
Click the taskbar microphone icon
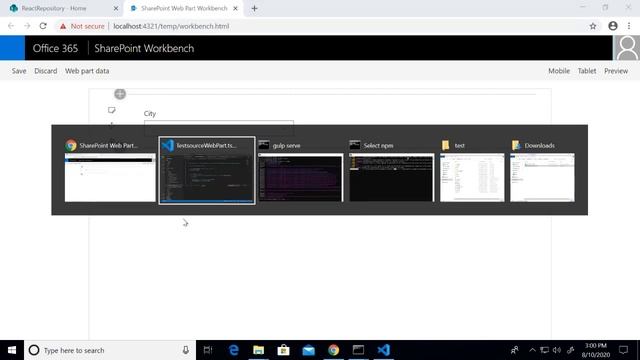186,350
